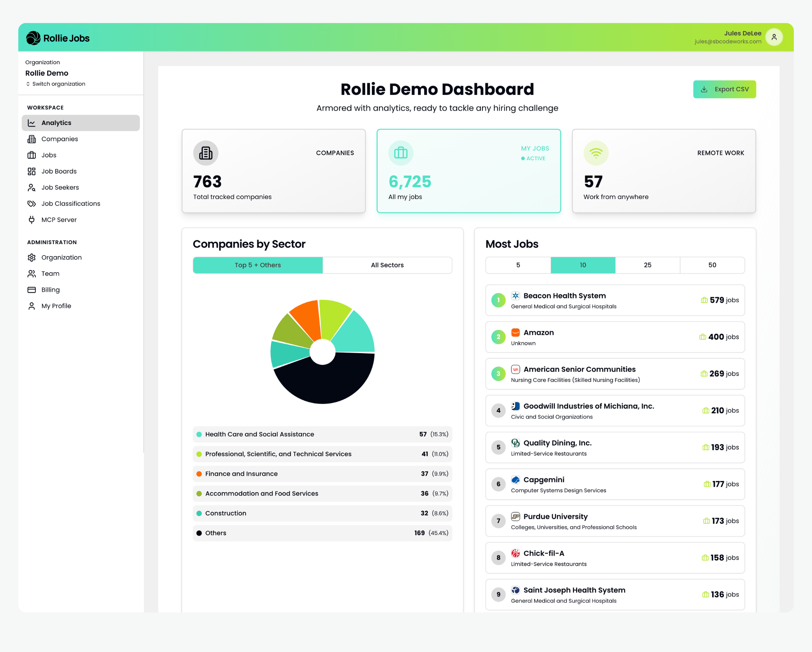Click the Health Care legend color dot

(x=199, y=434)
